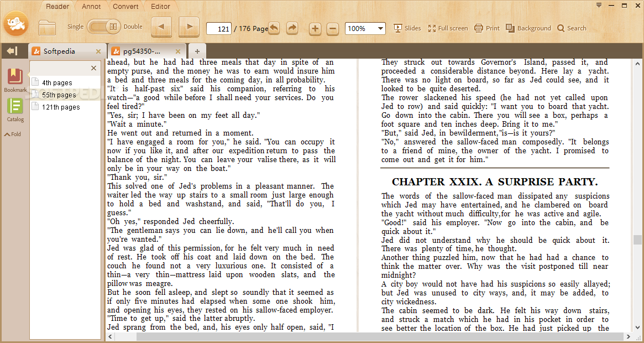644x343 pixels.
Task: Open the Search tool
Action: 571,28
